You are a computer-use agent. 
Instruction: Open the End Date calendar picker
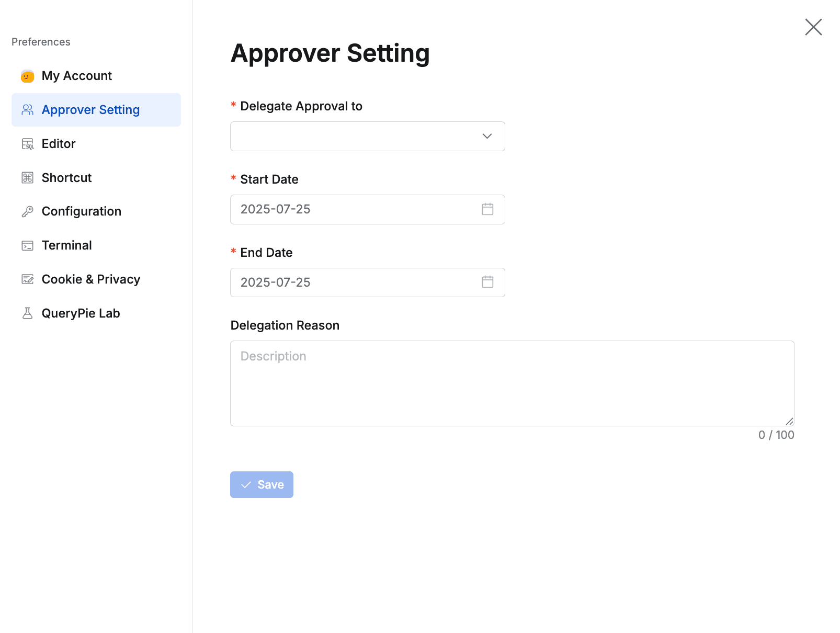tap(487, 282)
